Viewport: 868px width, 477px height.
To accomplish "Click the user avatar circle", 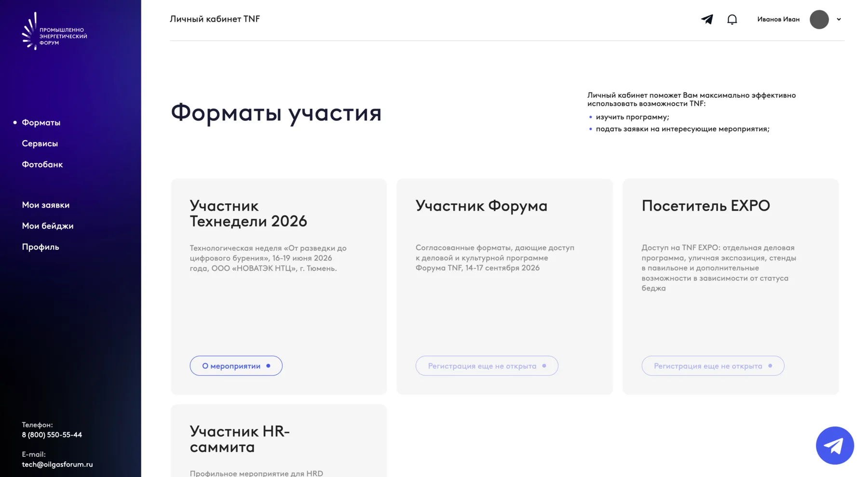I will [819, 19].
